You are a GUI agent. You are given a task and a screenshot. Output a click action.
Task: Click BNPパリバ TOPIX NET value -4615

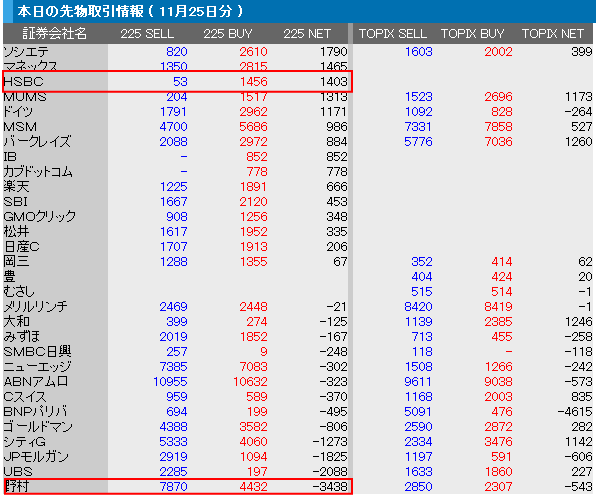575,412
